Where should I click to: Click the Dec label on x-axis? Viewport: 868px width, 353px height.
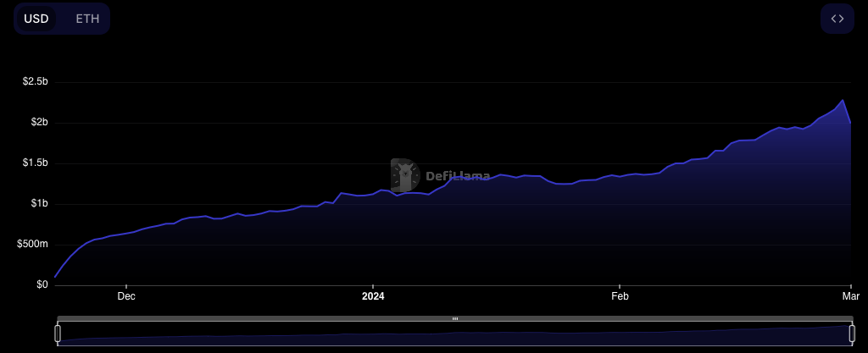125,296
